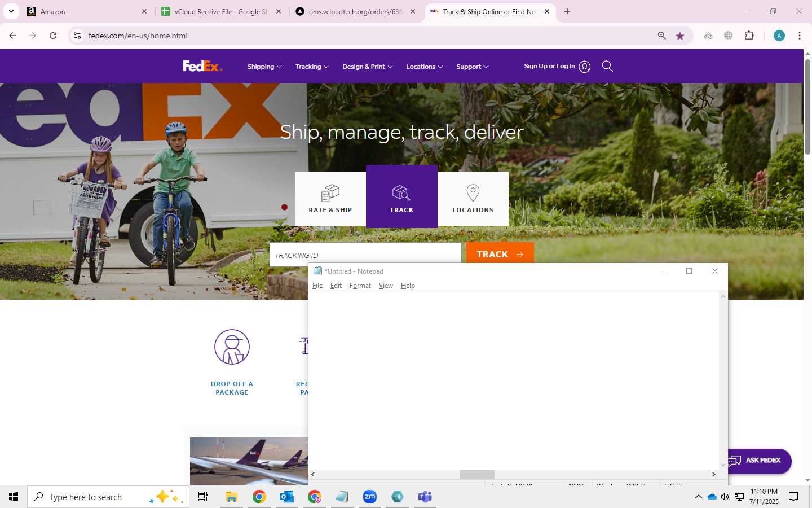
Task: Select the Locations pin tile
Action: click(x=473, y=199)
